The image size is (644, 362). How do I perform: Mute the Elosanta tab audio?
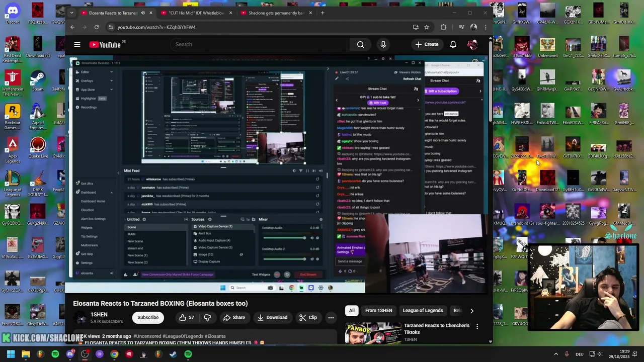143,13
